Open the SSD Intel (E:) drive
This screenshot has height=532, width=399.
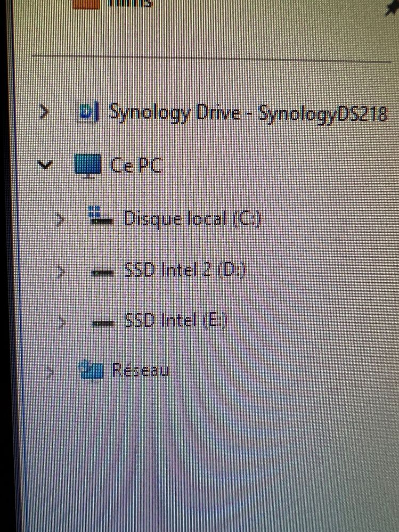click(x=176, y=320)
